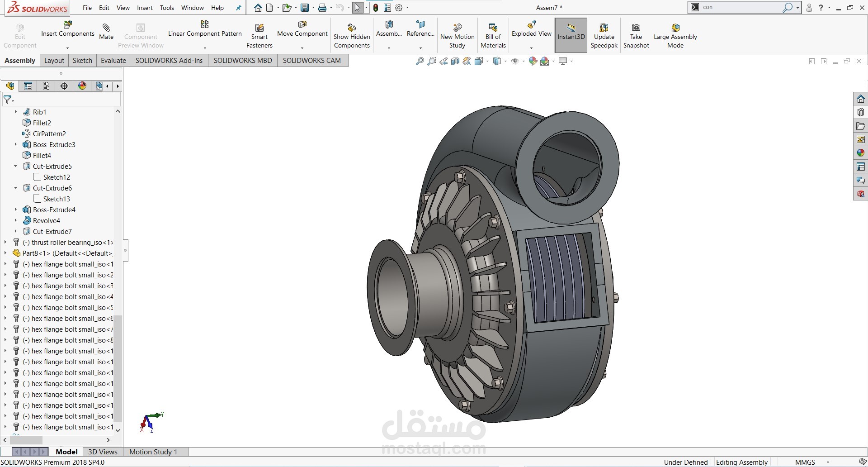
Task: Toggle Large Assembly Mode
Action: [675, 34]
